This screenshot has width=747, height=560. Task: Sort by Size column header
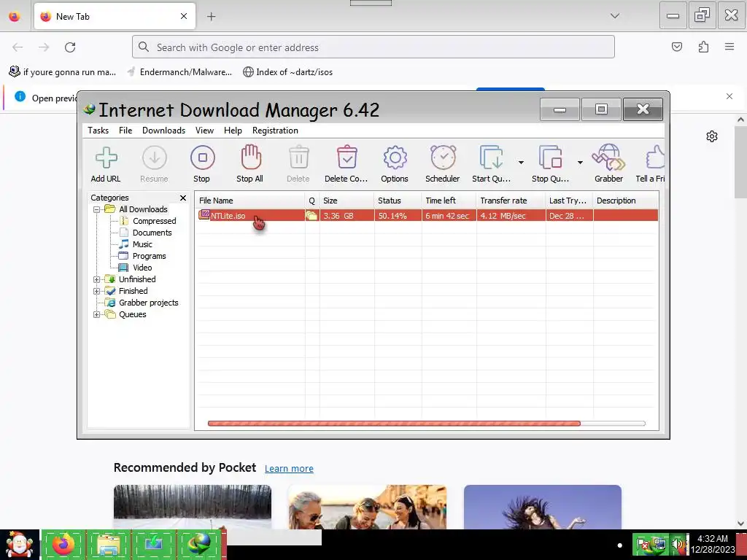[x=347, y=201]
